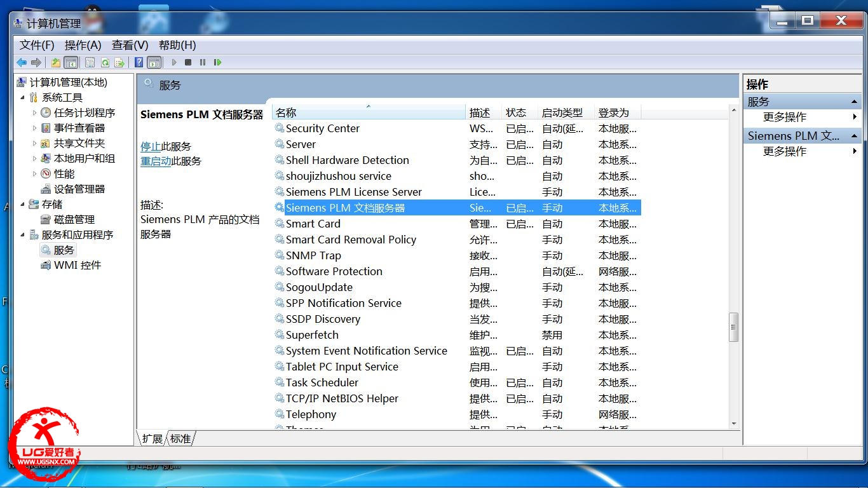Click gear icon of Shell Hardware Detection
Viewport: 868px width, 488px height.
tap(280, 159)
